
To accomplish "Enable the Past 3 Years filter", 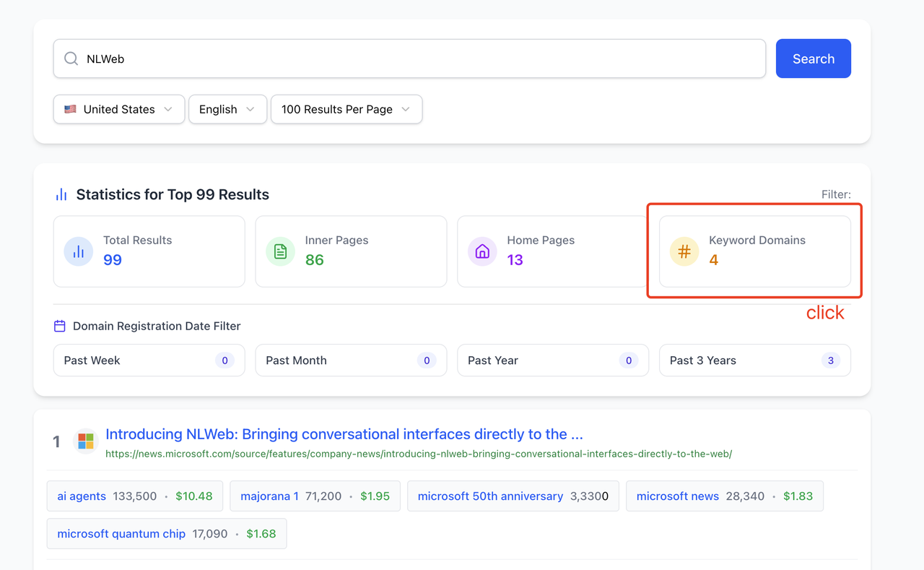I will (x=754, y=360).
